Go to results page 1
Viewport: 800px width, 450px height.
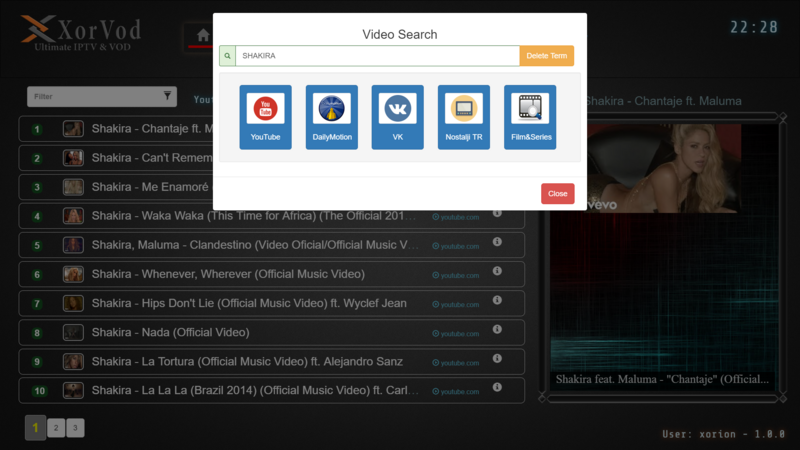pos(35,428)
